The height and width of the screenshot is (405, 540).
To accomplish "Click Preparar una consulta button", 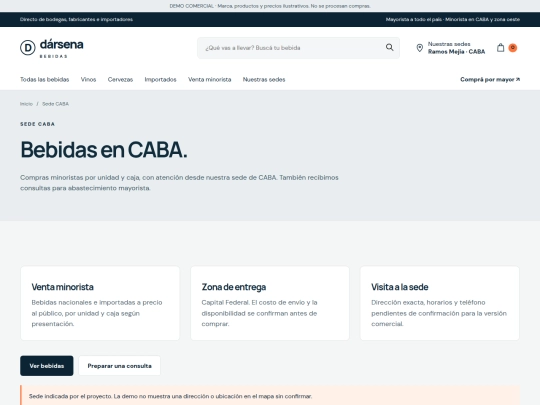I will point(120,366).
